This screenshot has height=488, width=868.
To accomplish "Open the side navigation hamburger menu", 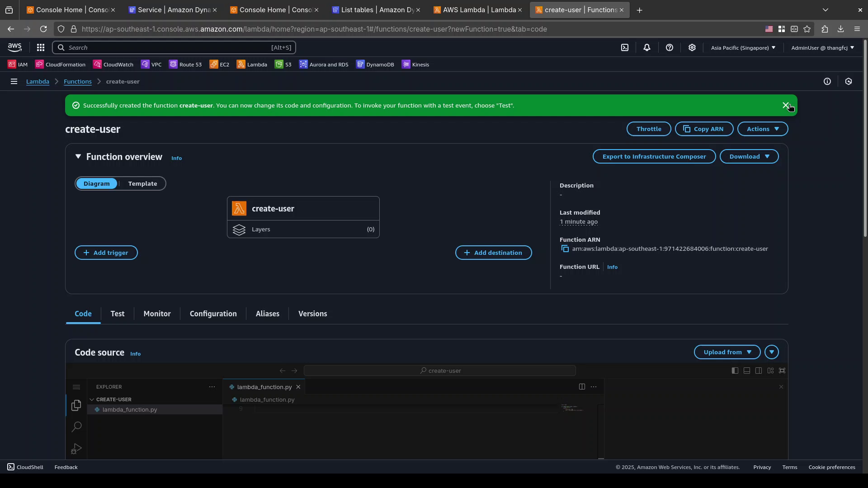I will (x=14, y=81).
